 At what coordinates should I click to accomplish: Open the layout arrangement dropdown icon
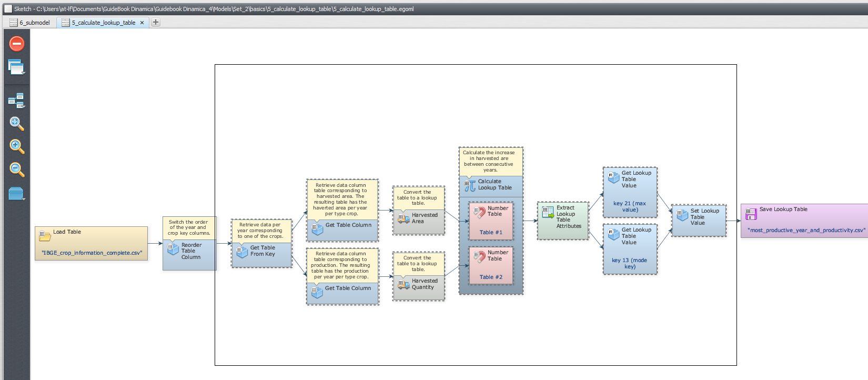17,100
